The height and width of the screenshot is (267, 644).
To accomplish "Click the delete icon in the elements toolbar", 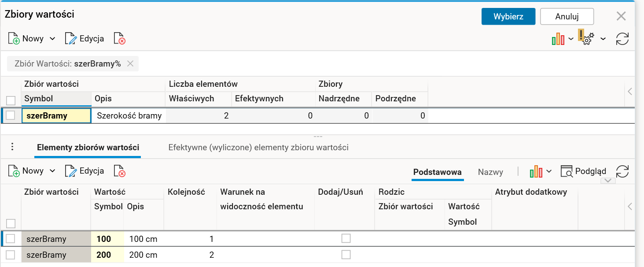I will pyautogui.click(x=118, y=171).
